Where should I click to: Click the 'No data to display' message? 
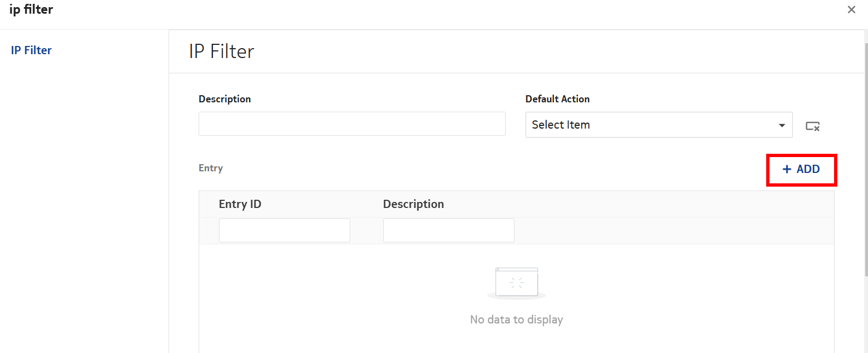516,320
